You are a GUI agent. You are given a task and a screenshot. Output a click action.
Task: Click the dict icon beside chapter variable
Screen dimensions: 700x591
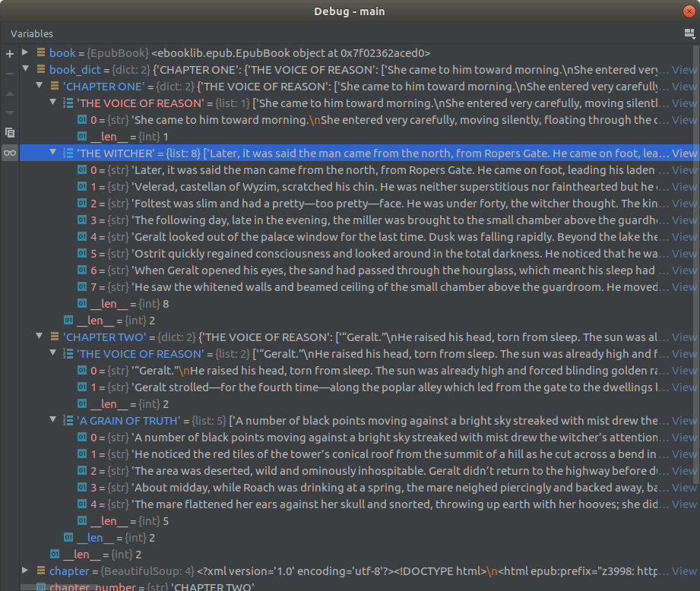pos(40,570)
